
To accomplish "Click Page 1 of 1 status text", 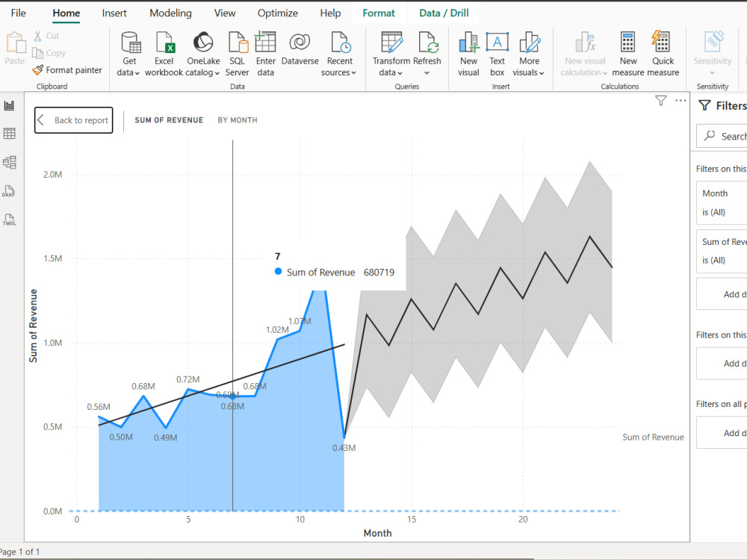I will click(20, 552).
